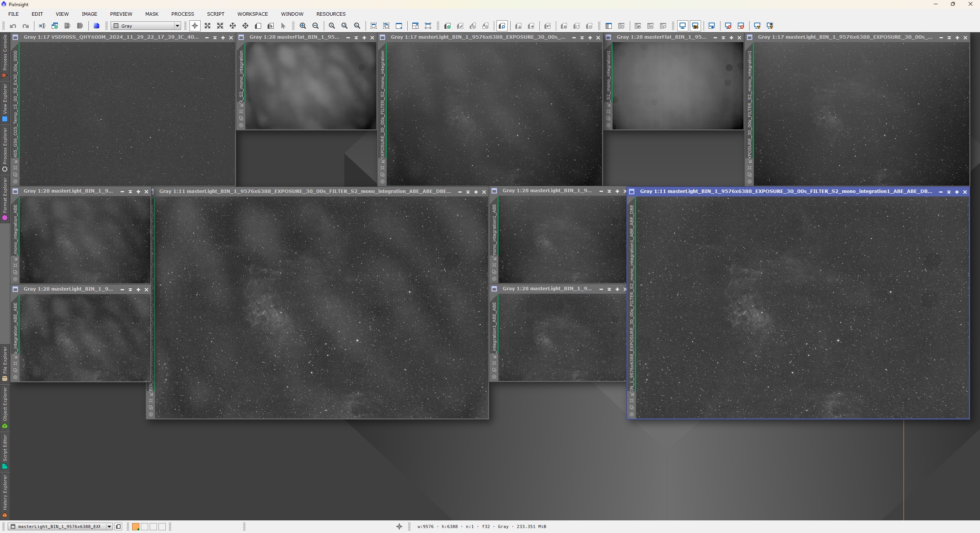Click the blue 3D cube icon
The width and height of the screenshot is (980, 533).
pos(96,26)
